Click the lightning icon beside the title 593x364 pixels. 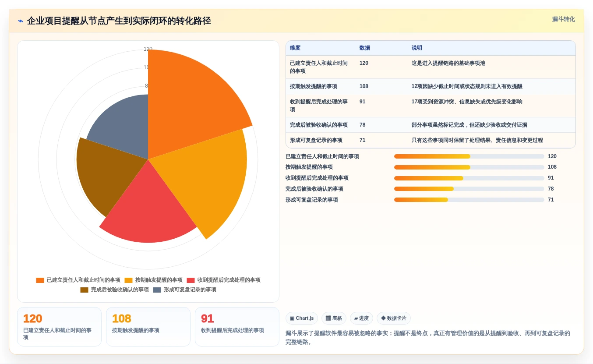click(x=21, y=21)
